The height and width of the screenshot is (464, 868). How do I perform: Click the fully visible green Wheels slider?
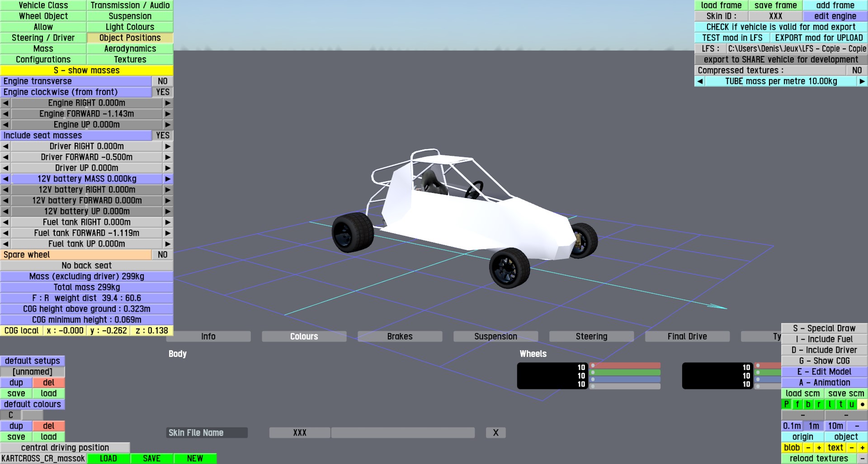626,373
